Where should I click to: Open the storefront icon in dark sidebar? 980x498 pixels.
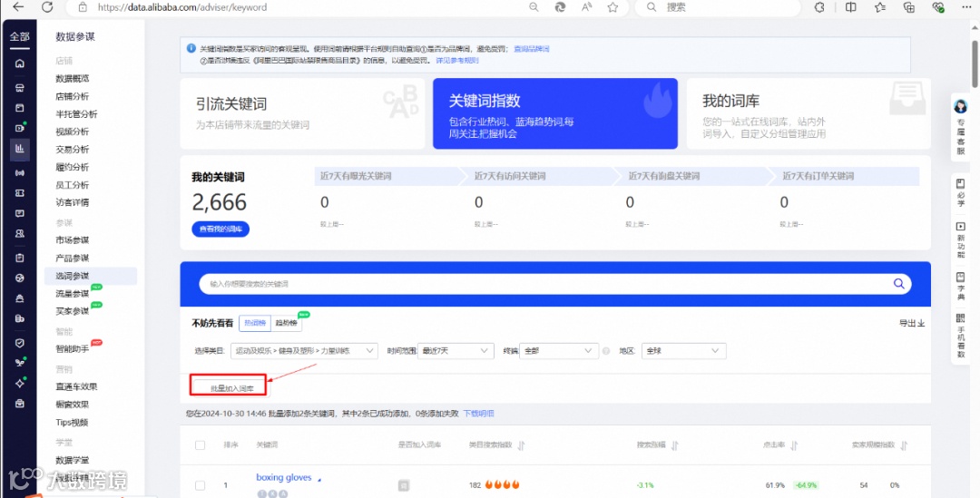[x=20, y=88]
